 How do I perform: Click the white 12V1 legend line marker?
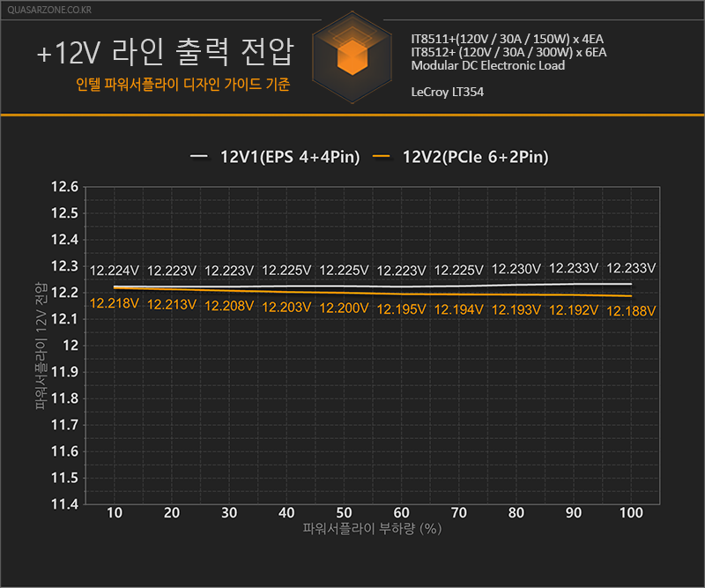click(199, 157)
